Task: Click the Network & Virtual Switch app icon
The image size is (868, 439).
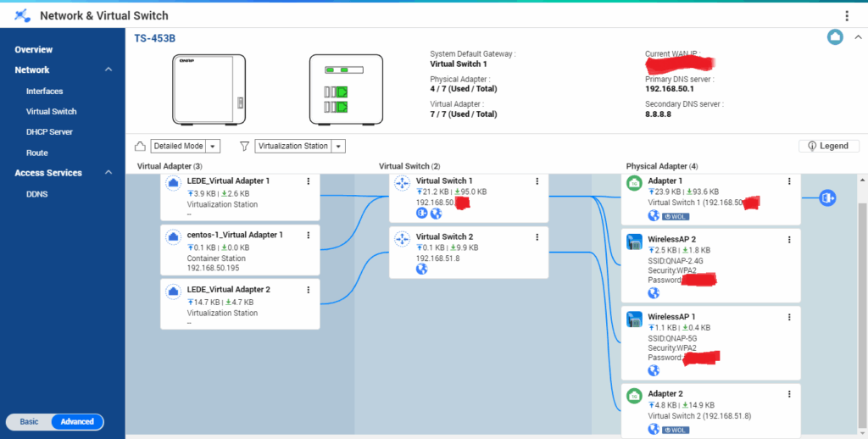Action: tap(23, 15)
